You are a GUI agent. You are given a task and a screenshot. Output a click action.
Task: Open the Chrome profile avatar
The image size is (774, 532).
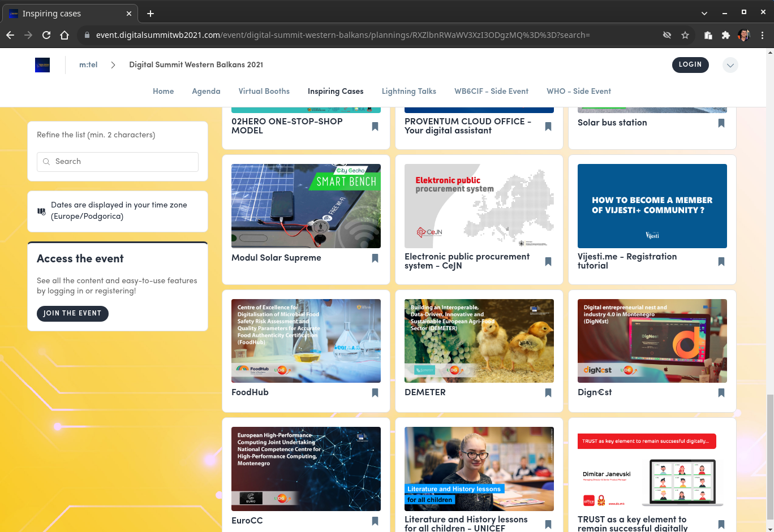(x=744, y=35)
